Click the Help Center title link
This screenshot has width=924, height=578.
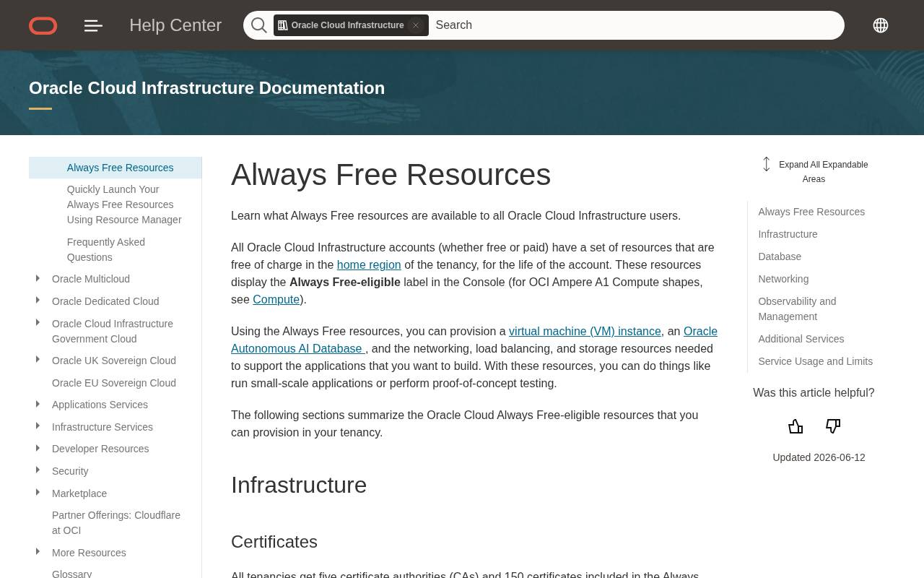click(175, 25)
